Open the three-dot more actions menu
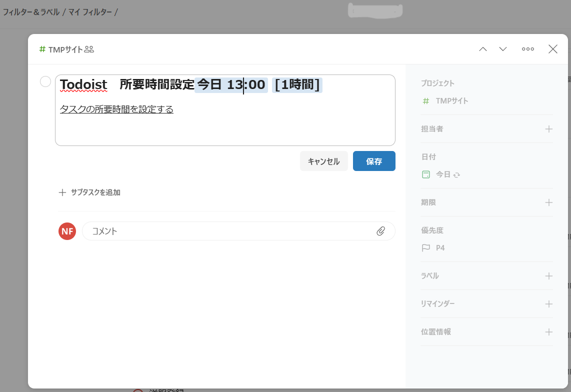Screen dimensions: 571x392 (x=527, y=49)
